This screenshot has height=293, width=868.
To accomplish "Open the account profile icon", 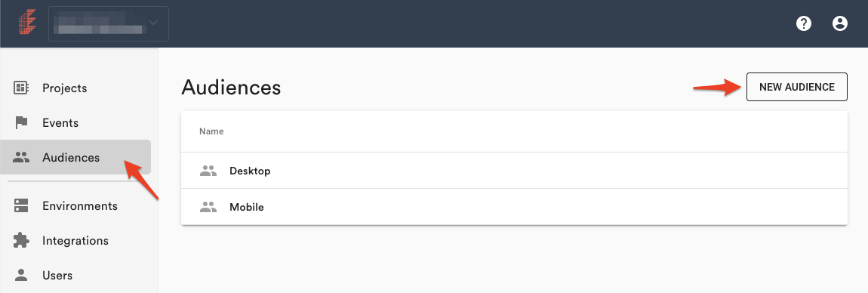I will click(840, 23).
